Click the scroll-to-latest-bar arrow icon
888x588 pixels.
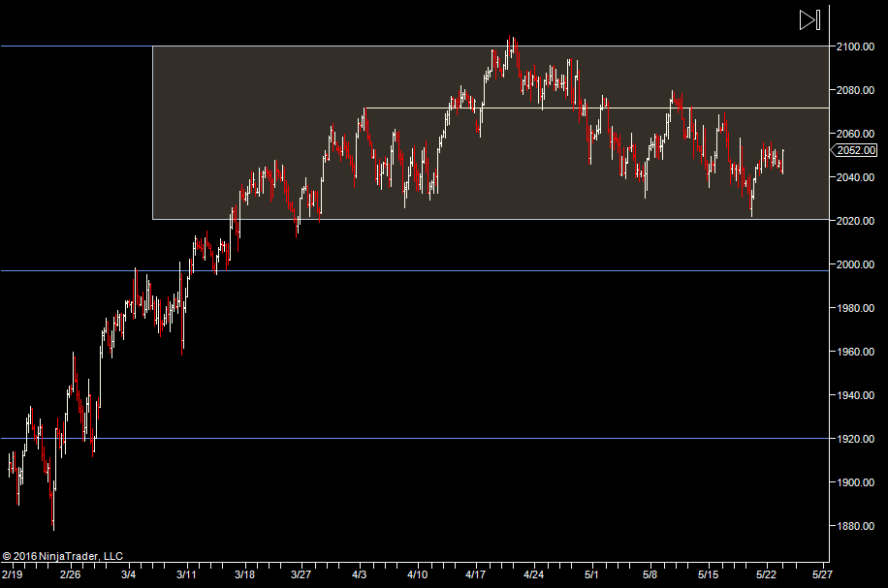click(809, 19)
